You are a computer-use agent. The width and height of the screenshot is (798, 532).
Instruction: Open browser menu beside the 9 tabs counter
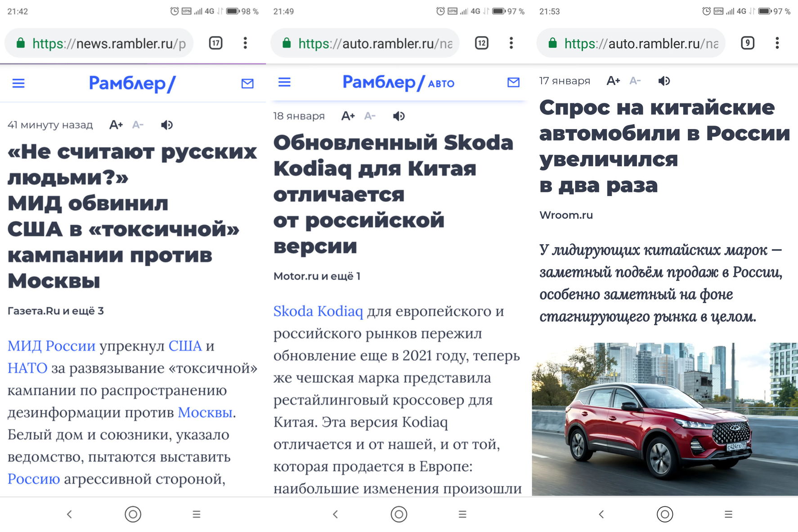777,43
